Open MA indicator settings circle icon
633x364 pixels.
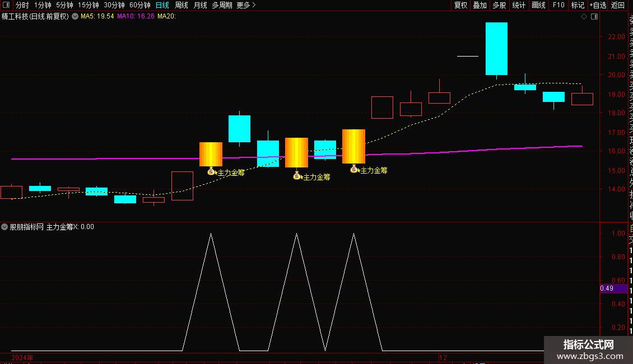(75, 16)
